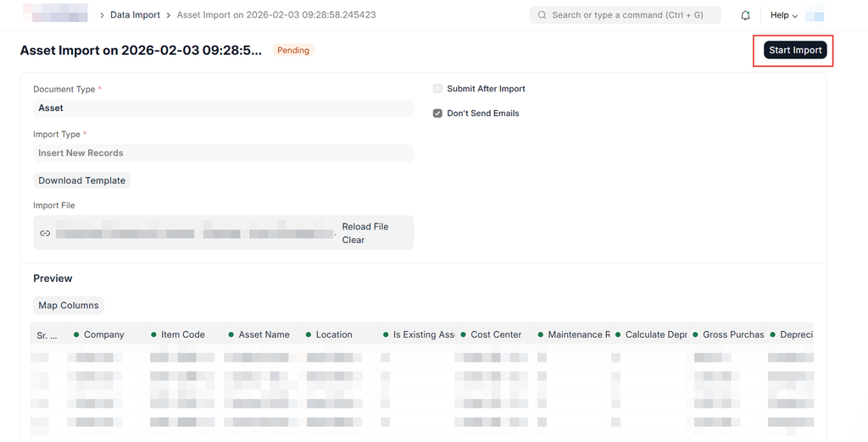
Task: Click the Asset Import breadcrumb entry
Action: click(275, 15)
